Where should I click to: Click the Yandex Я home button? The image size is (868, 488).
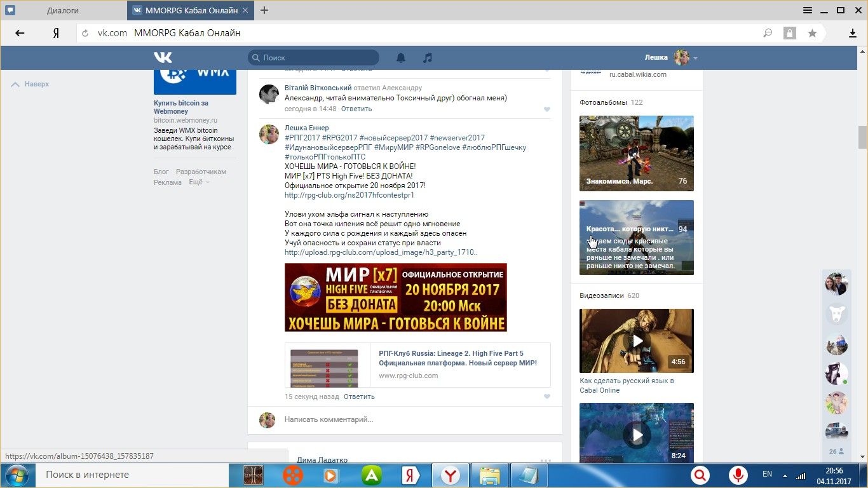click(x=56, y=33)
